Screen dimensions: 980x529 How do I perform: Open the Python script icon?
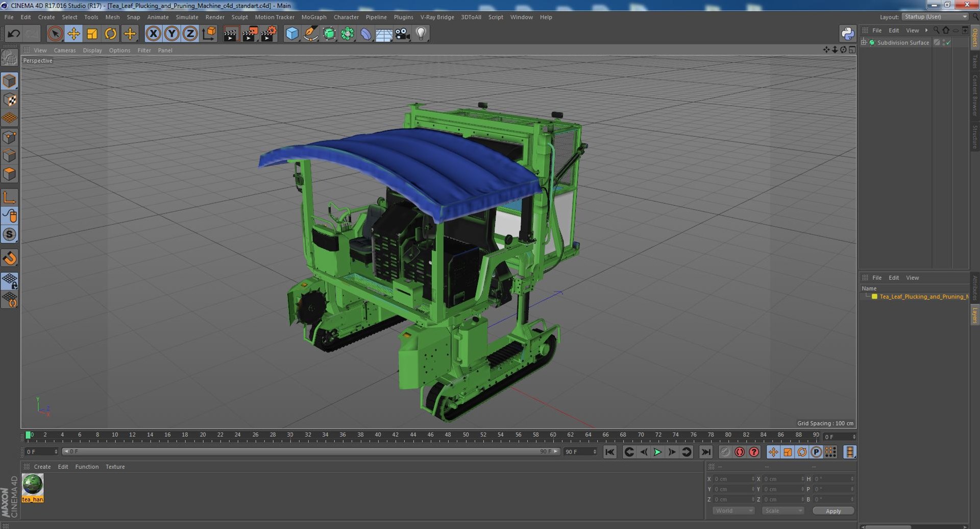[x=848, y=34]
